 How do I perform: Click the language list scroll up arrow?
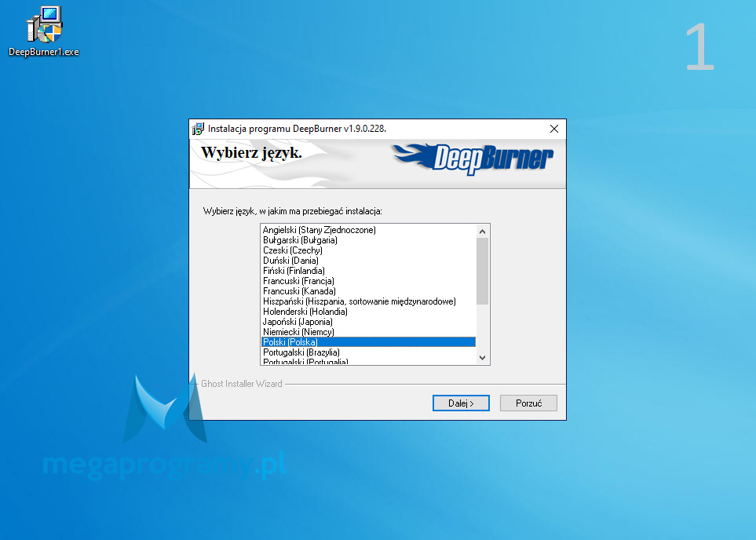coord(482,232)
